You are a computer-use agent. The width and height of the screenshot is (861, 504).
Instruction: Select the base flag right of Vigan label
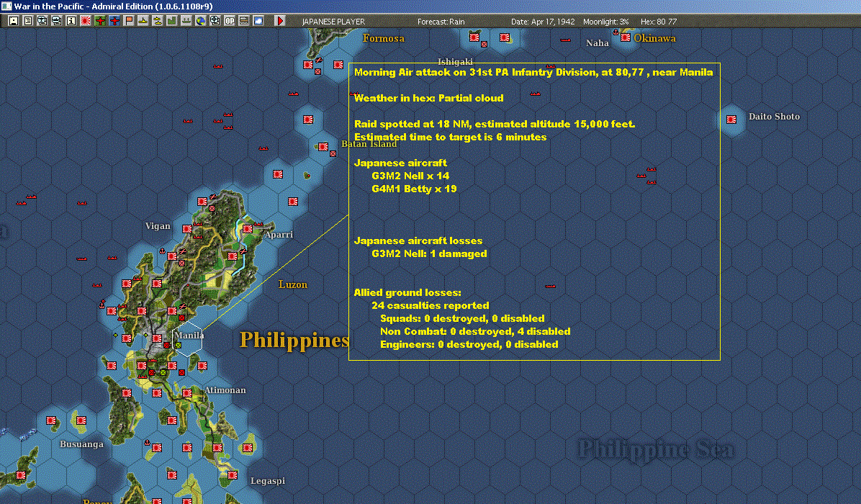coord(187,228)
